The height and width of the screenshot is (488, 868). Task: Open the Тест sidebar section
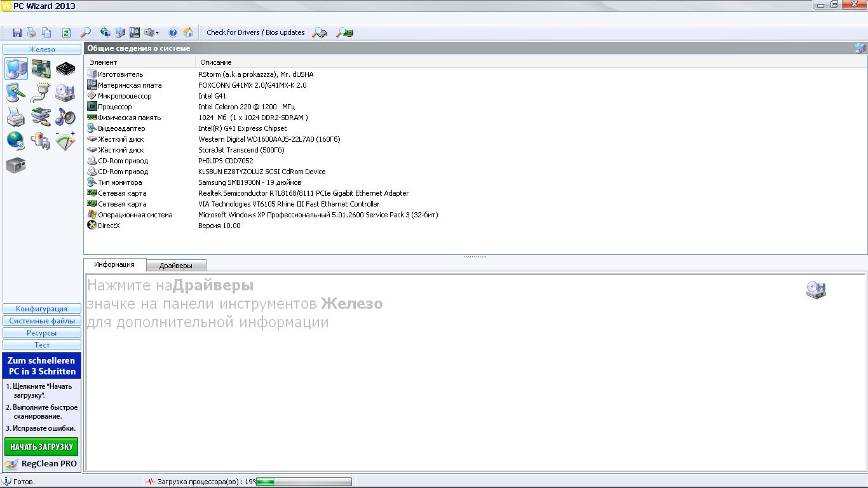pos(42,345)
